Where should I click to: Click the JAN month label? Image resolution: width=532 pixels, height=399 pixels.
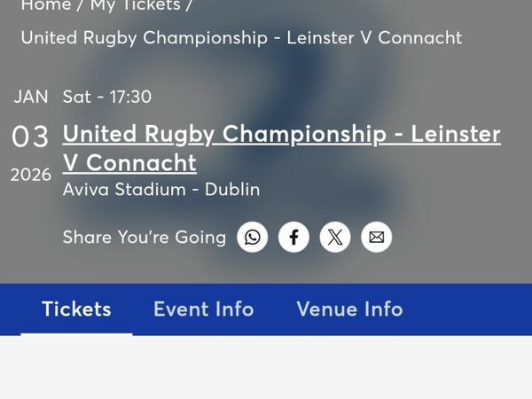pyautogui.click(x=31, y=97)
